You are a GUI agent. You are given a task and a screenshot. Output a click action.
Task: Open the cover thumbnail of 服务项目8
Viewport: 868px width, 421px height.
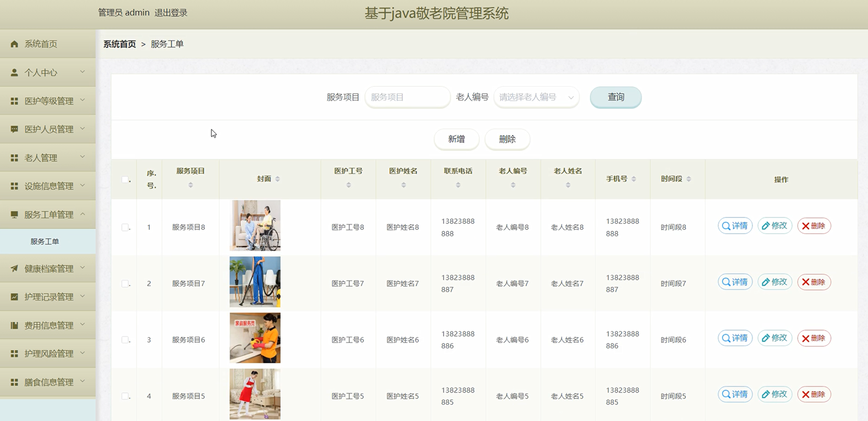tap(255, 225)
